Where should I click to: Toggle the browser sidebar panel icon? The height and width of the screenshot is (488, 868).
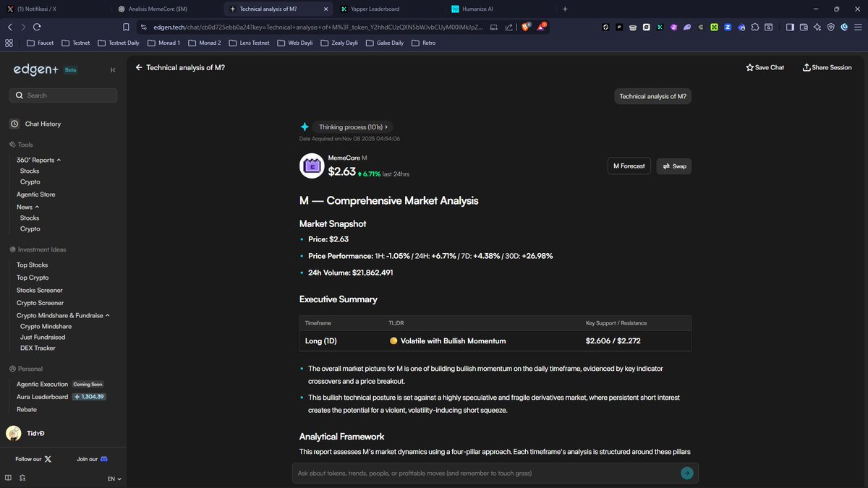pyautogui.click(x=790, y=27)
